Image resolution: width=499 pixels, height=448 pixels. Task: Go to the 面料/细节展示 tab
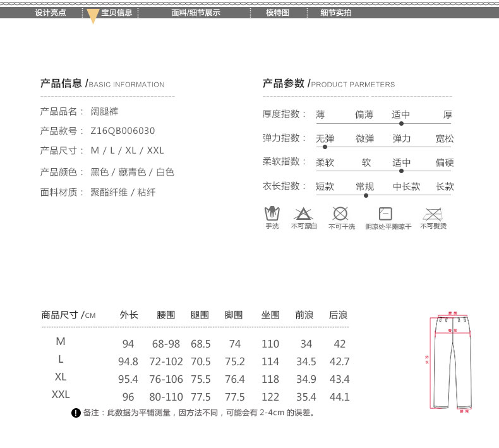[x=196, y=13]
